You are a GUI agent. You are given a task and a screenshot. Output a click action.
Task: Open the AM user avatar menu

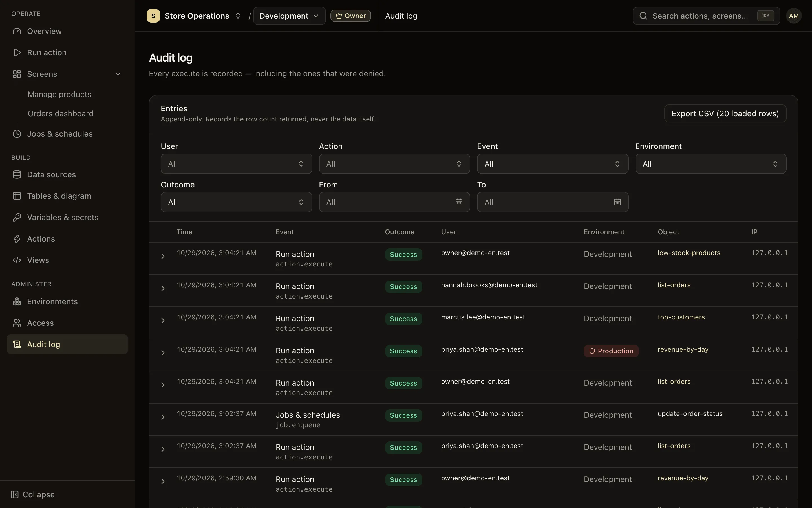click(794, 16)
